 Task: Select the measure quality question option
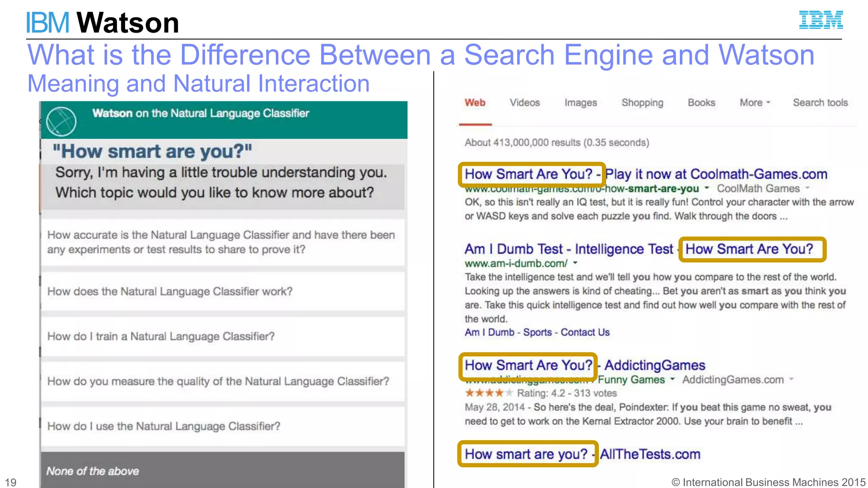pyautogui.click(x=223, y=381)
